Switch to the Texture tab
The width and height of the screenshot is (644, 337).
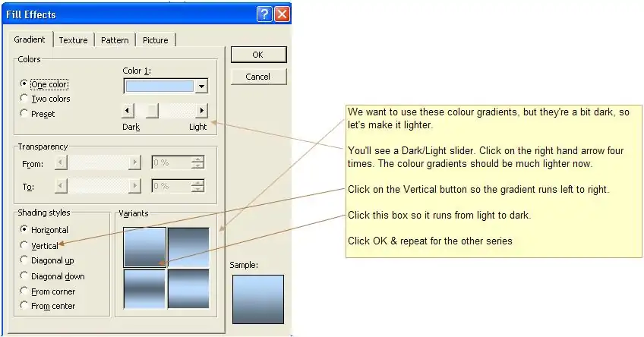[74, 40]
